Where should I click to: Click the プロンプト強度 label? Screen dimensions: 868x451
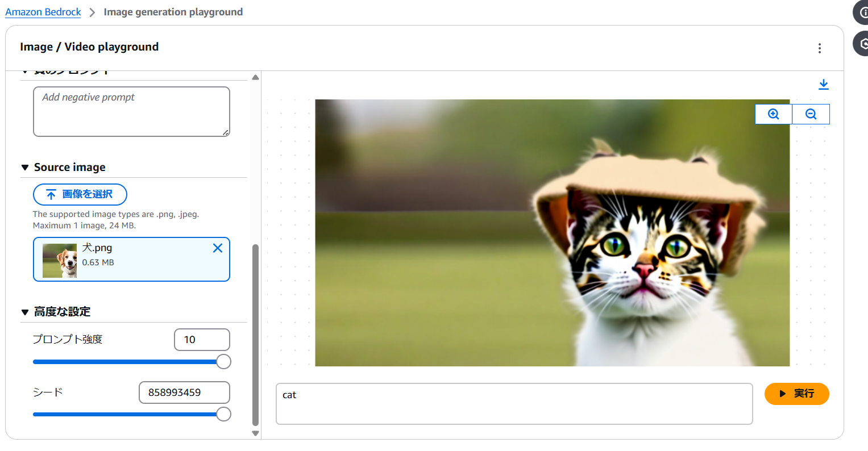tap(68, 339)
